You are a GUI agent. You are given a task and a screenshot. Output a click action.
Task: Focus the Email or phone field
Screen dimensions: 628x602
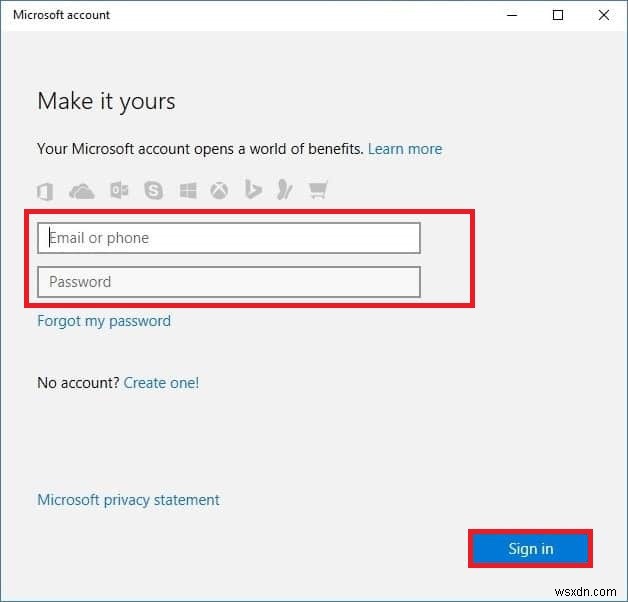(229, 238)
